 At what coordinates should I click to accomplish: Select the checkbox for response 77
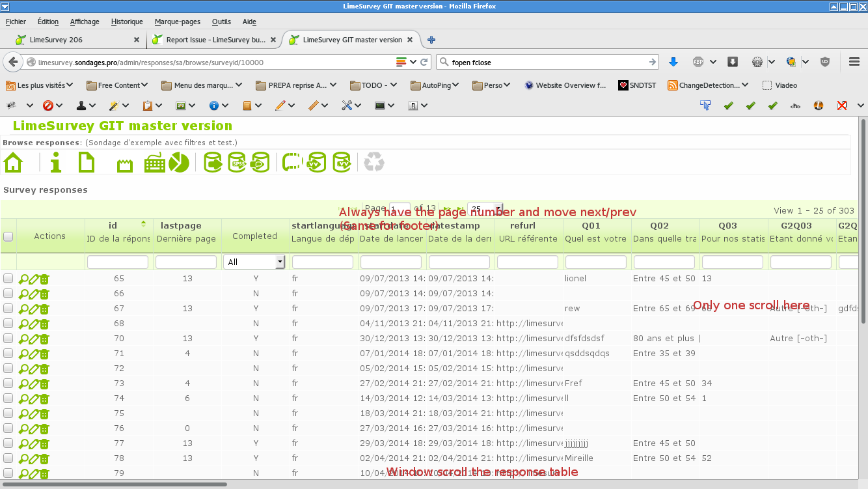(x=8, y=443)
